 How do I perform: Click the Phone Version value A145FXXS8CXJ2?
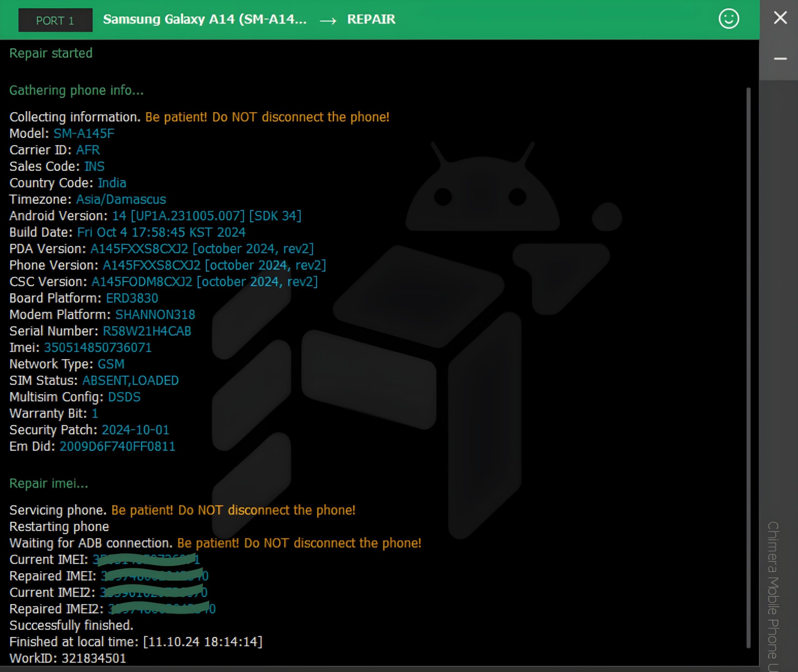(152, 265)
